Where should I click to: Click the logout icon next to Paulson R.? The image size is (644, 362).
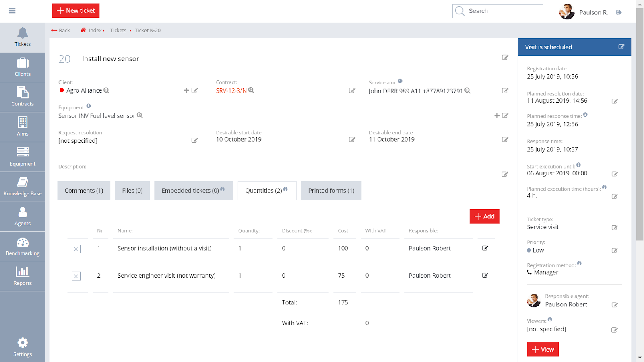[x=619, y=12]
